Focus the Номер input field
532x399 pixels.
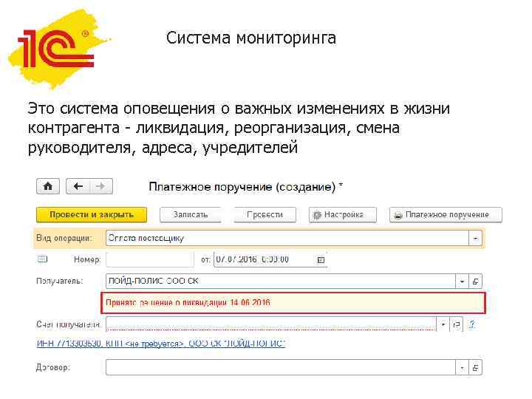pyautogui.click(x=149, y=259)
